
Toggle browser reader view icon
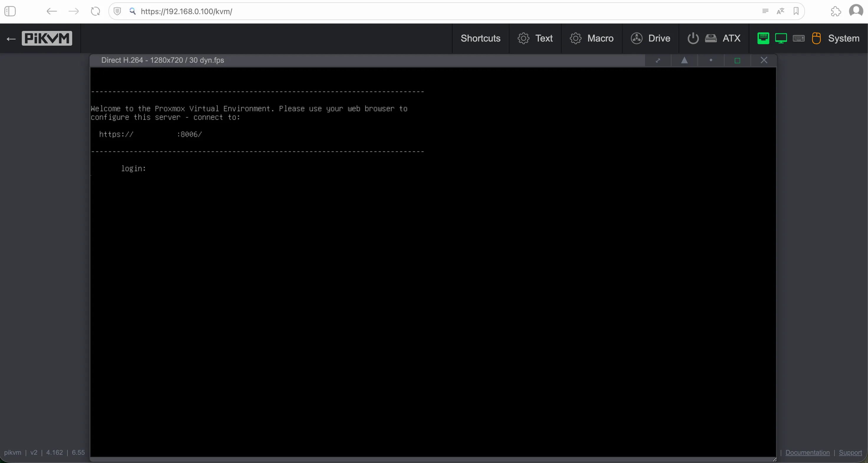(765, 11)
